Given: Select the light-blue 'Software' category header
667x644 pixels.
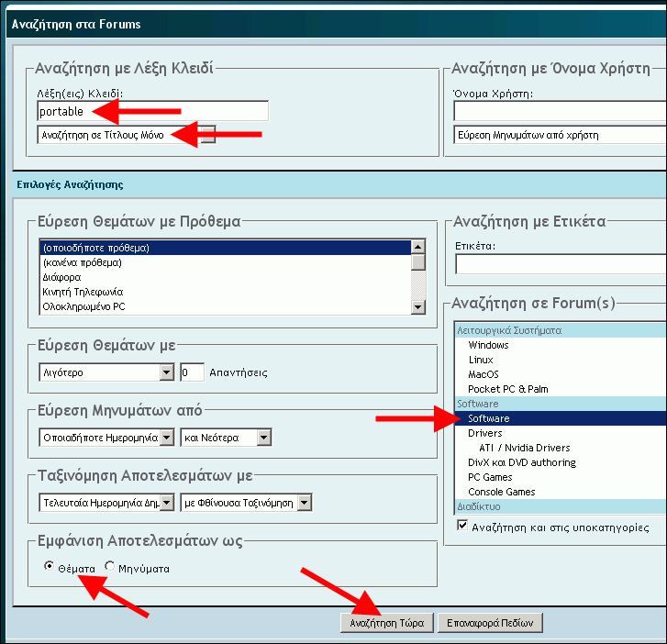Looking at the screenshot, I should 561,404.
